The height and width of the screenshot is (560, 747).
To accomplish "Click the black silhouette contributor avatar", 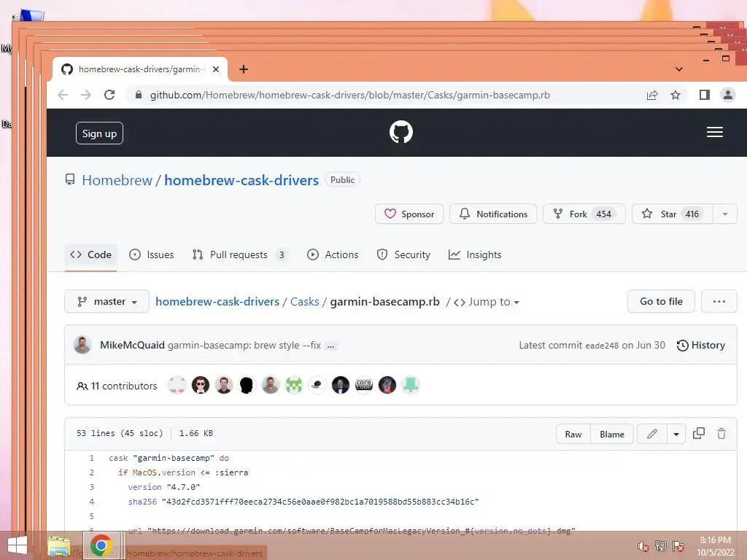I will (x=247, y=385).
